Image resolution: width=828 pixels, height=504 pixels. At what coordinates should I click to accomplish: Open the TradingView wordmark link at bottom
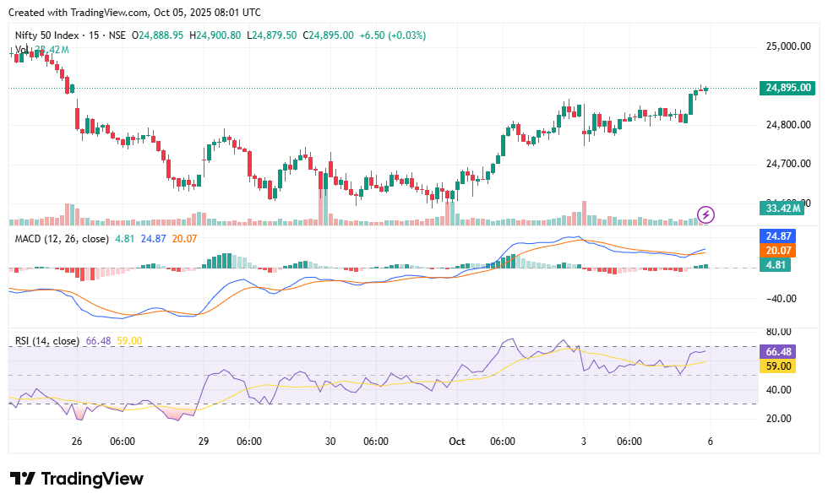[x=92, y=479]
